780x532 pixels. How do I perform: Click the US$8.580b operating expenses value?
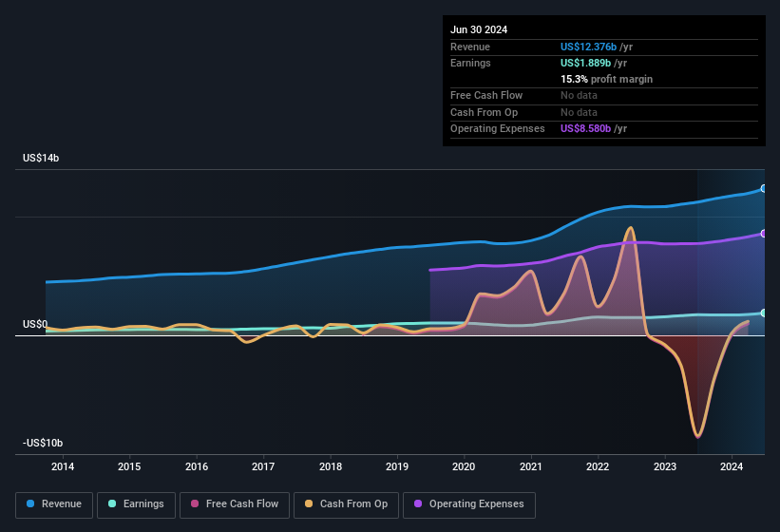(x=585, y=129)
